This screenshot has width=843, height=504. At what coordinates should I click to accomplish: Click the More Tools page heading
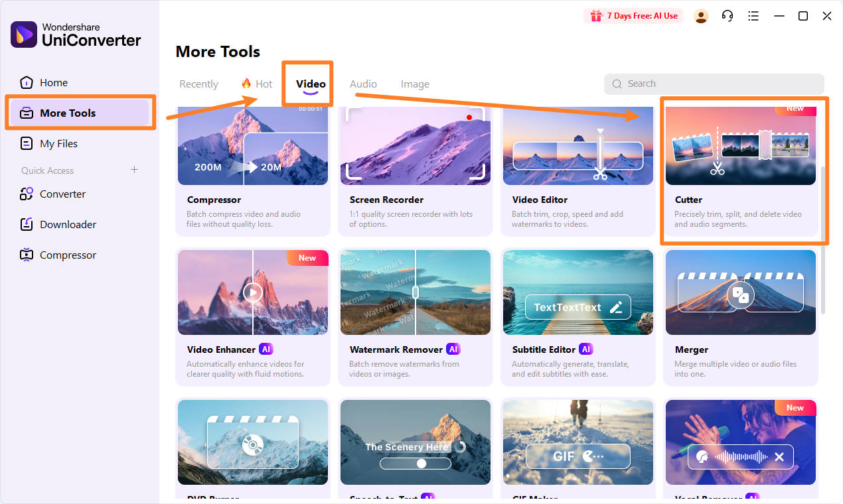[218, 52]
